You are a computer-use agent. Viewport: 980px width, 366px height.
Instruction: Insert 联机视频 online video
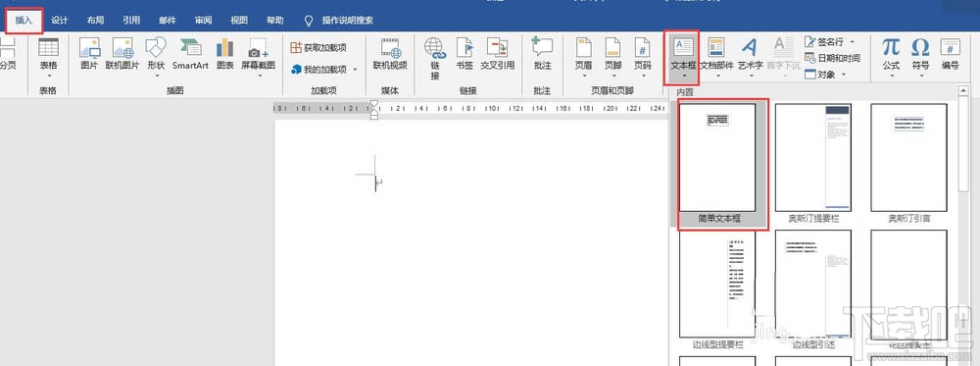point(390,54)
